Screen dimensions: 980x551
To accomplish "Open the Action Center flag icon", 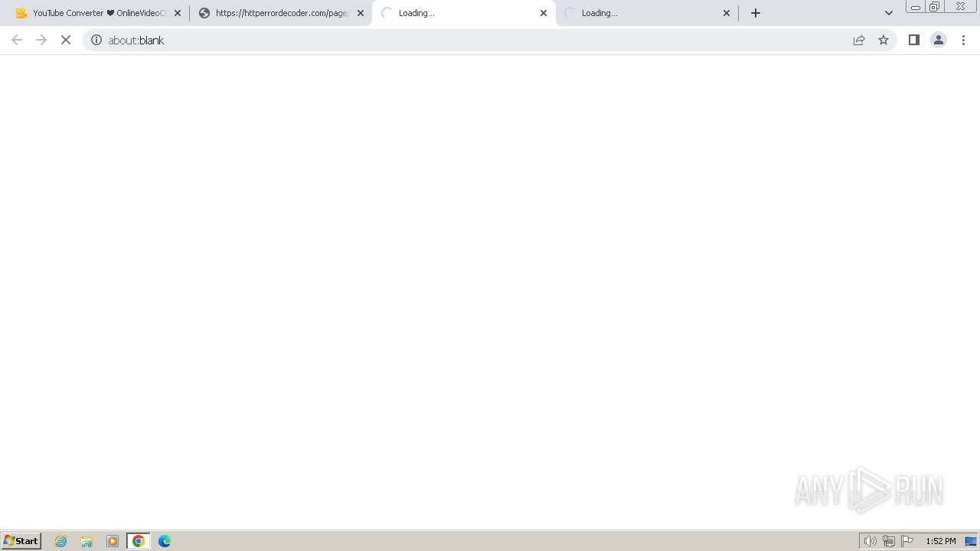I will [x=907, y=541].
